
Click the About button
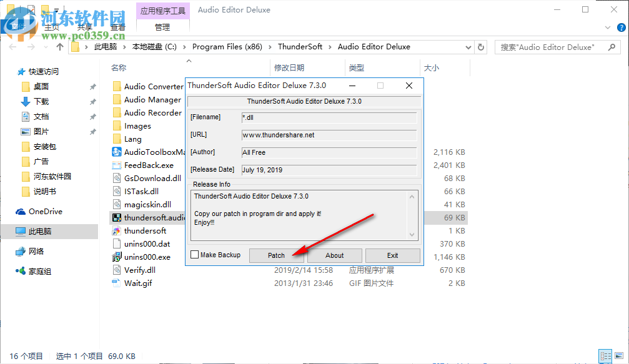[334, 255]
